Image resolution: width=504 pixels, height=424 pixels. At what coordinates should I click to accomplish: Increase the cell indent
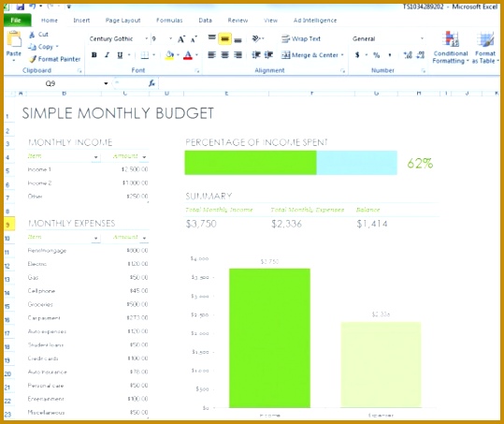tap(268, 55)
